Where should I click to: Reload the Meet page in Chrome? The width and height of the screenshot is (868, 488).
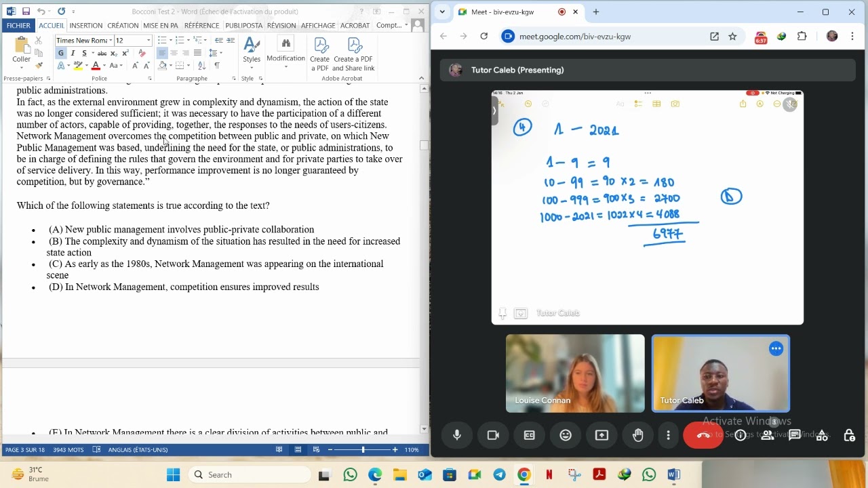click(484, 37)
